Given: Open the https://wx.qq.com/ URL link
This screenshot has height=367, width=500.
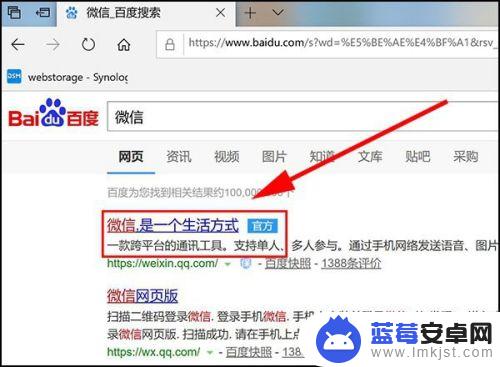Looking at the screenshot, I should coord(154,352).
